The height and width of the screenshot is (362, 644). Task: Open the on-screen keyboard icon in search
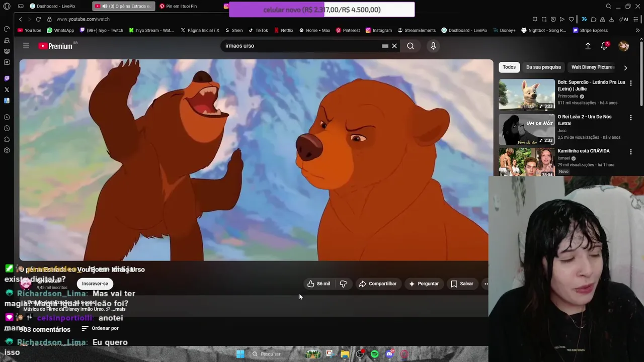click(385, 46)
